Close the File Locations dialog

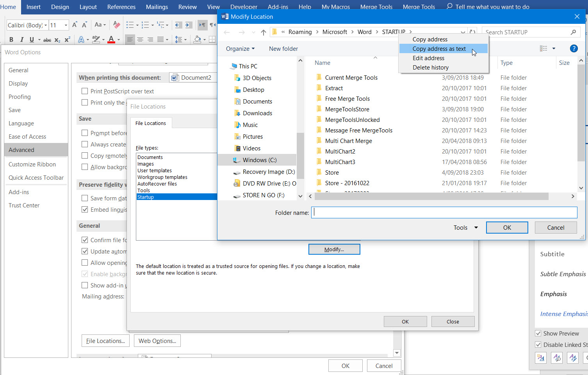(x=453, y=321)
